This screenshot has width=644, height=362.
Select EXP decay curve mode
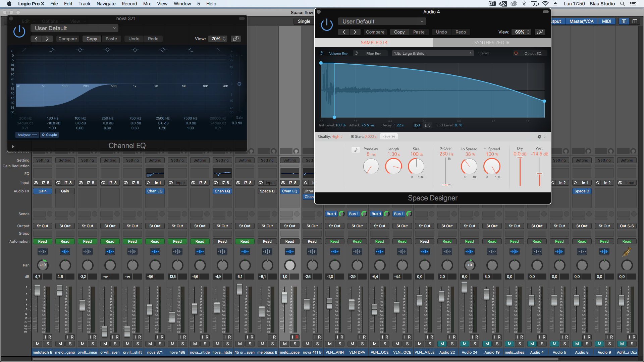coord(417,126)
